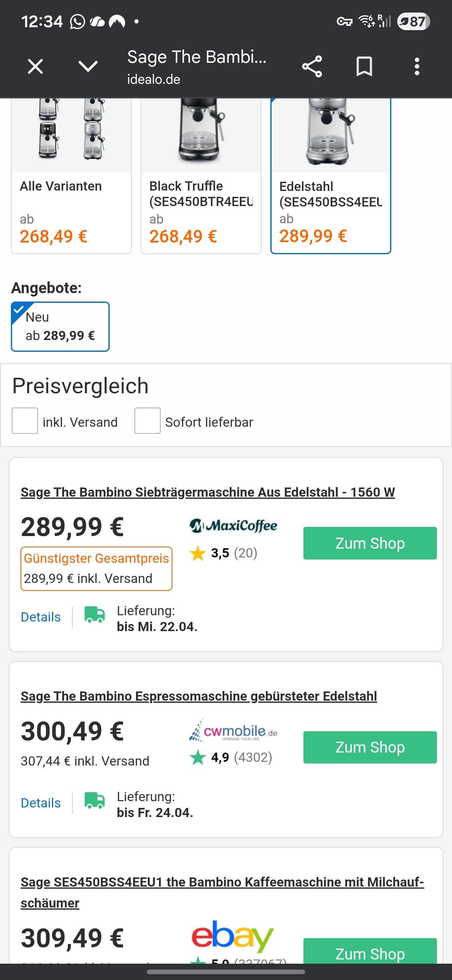Open Sage Bambino Siebträgermaschine Edelstahl link

coord(208,492)
